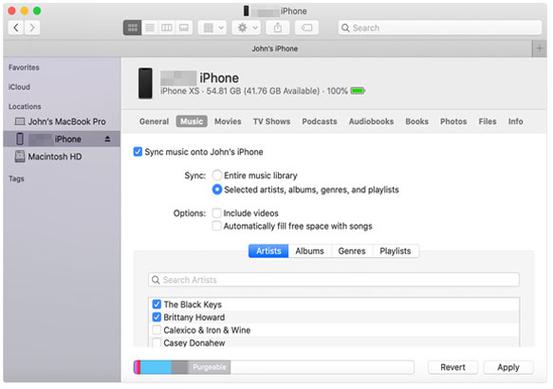Image resolution: width=553 pixels, height=389 pixels.
Task: Switch to gallery view in toolbar
Action: [x=184, y=28]
